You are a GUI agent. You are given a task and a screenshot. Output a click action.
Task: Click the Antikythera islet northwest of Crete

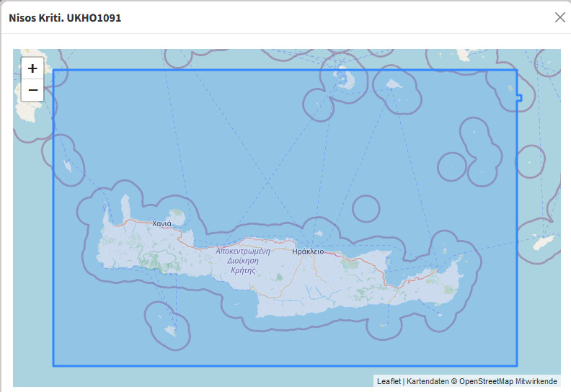tap(67, 166)
